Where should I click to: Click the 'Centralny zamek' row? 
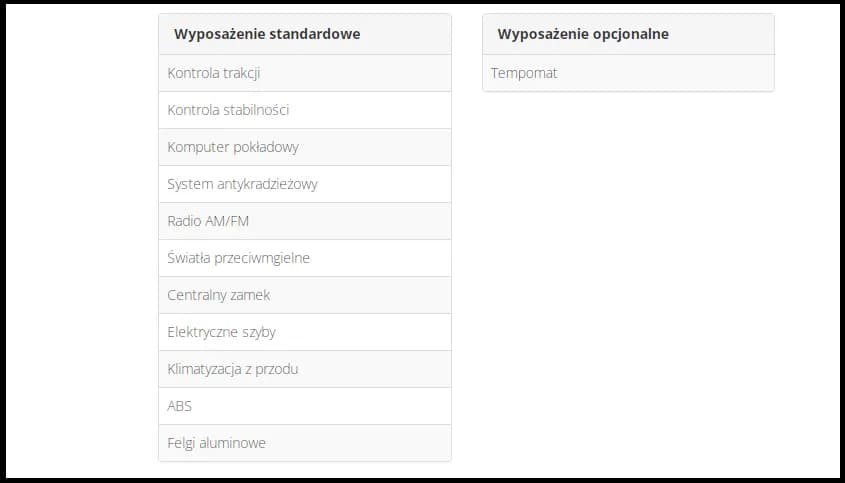click(304, 295)
